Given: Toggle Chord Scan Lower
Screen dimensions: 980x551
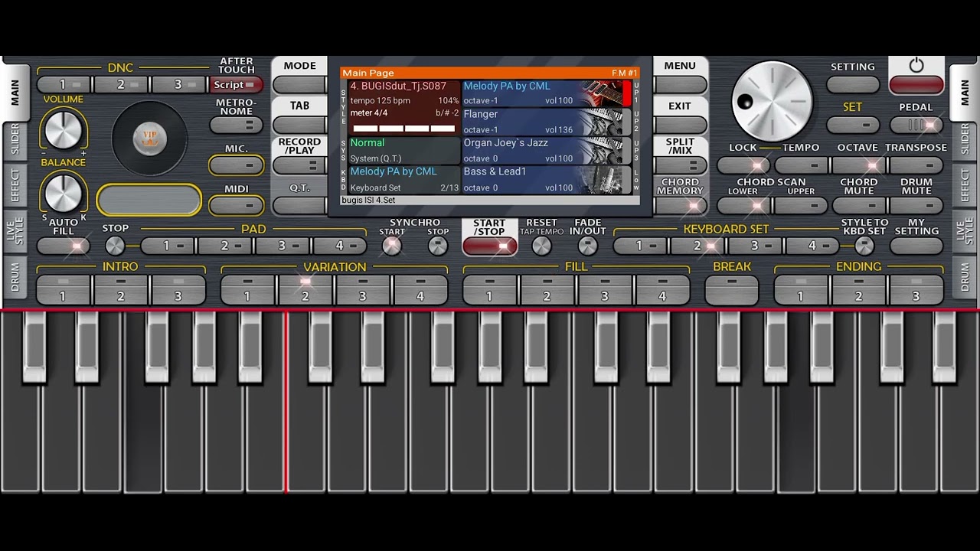Looking at the screenshot, I should pos(743,205).
